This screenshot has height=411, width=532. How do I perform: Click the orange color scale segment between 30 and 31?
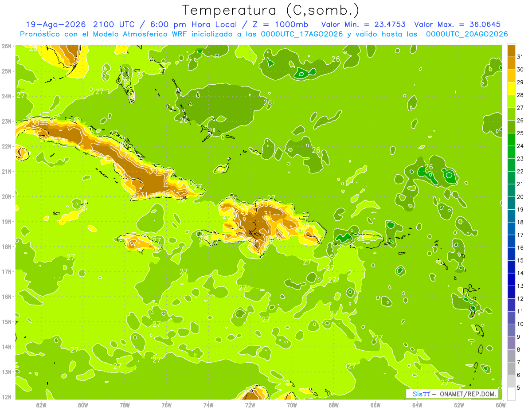point(511,63)
